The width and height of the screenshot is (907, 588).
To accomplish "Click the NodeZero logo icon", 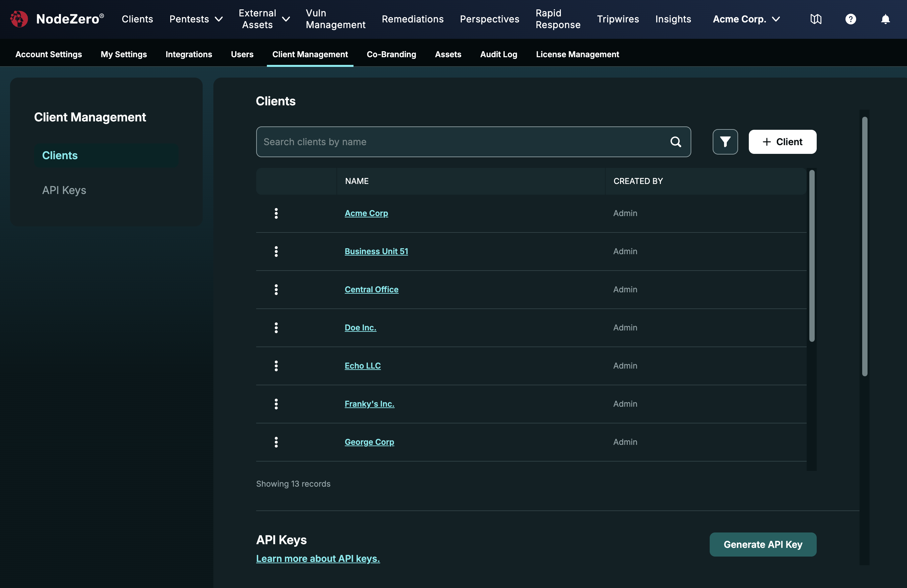I will pyautogui.click(x=19, y=19).
